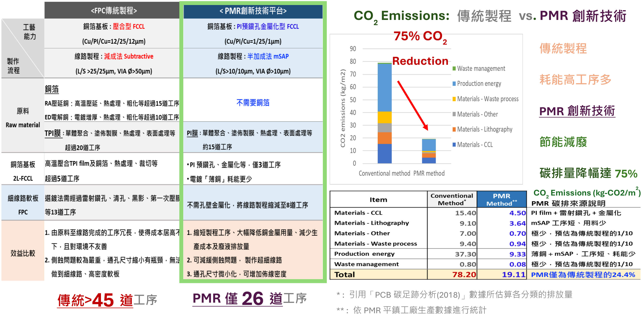
Task: Click the 傳統>45 道工序 red caption
Action: pos(107,300)
